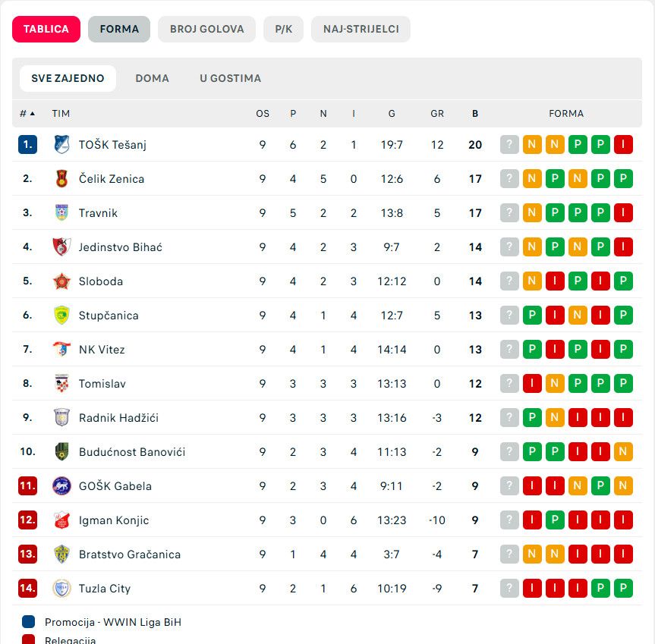Open the Travnik team link
655x644 pixels.
98,212
